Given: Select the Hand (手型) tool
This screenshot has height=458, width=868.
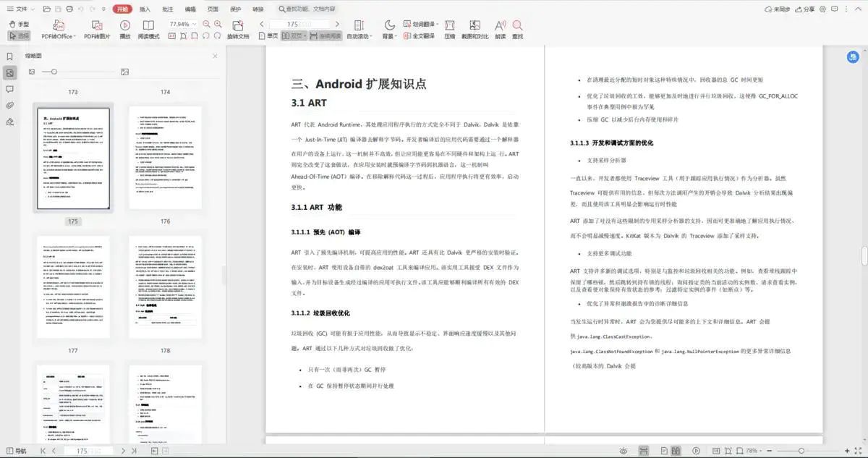Looking at the screenshot, I should [x=20, y=24].
